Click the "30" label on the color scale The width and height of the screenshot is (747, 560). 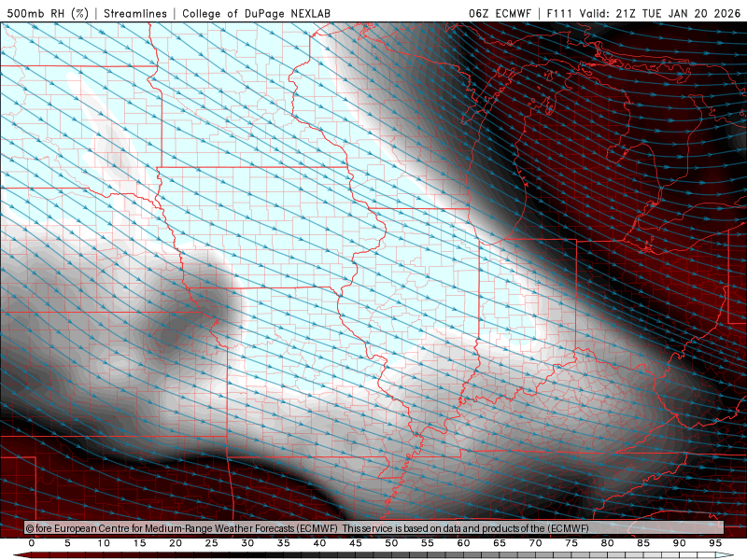point(247,543)
